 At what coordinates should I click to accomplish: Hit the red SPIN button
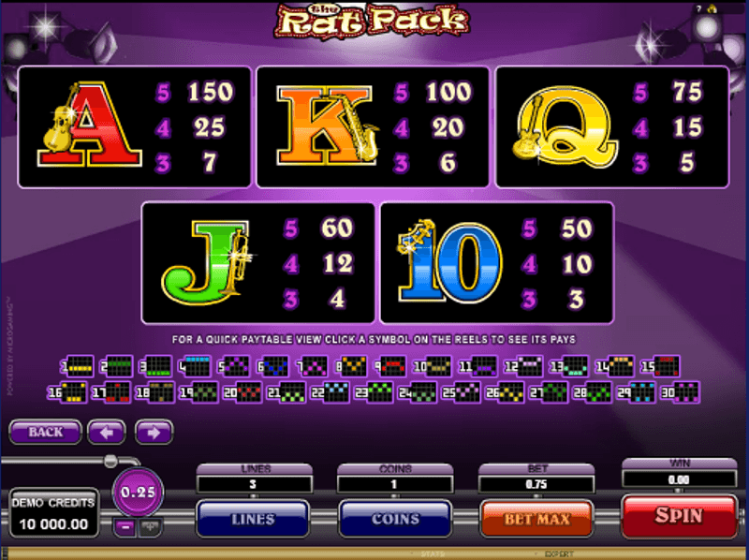pyautogui.click(x=679, y=516)
